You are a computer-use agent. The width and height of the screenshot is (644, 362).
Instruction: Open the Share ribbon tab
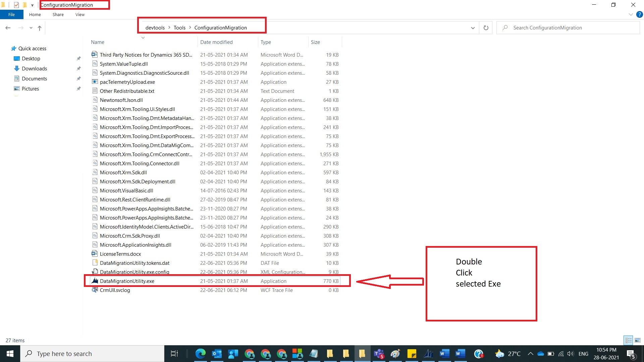[58, 14]
